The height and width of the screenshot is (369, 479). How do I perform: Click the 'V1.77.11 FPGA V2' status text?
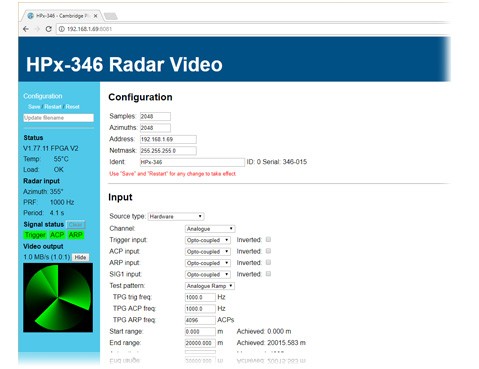click(51, 148)
